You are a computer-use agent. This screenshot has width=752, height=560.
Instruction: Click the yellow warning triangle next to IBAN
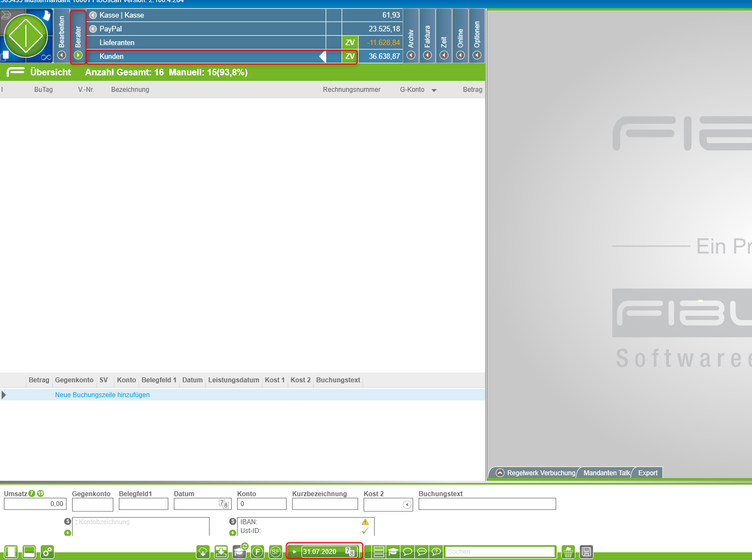(365, 522)
